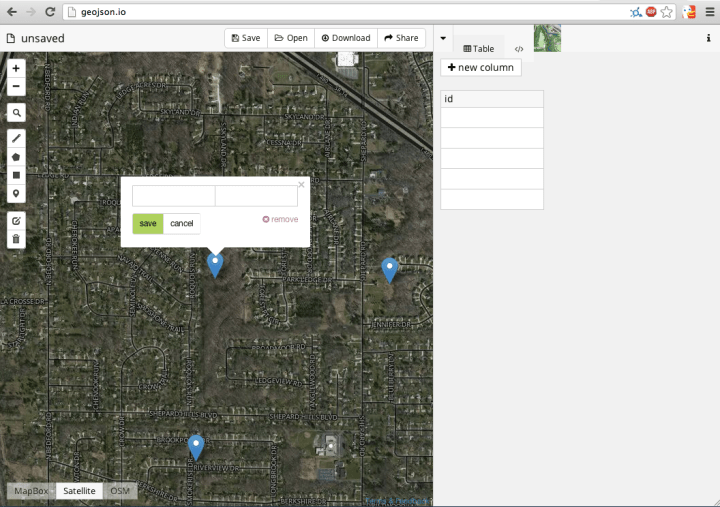Select the draw polyline tool
720x507 pixels.
point(16,138)
